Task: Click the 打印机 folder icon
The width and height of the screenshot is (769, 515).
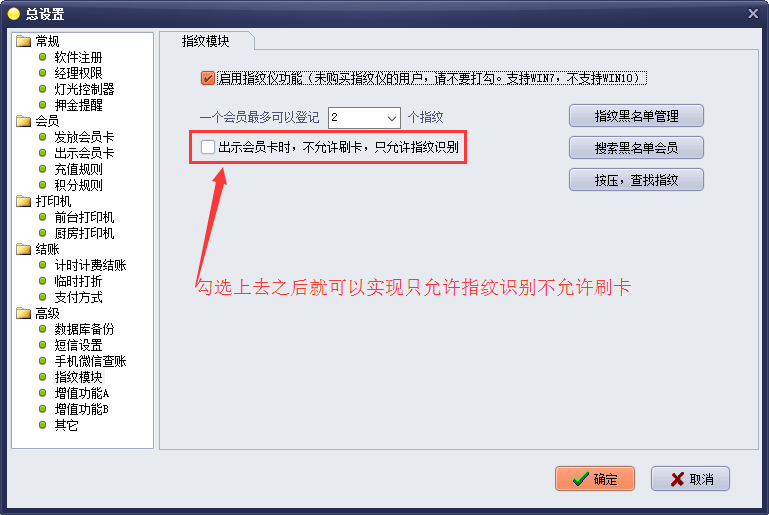Action: click(23, 201)
